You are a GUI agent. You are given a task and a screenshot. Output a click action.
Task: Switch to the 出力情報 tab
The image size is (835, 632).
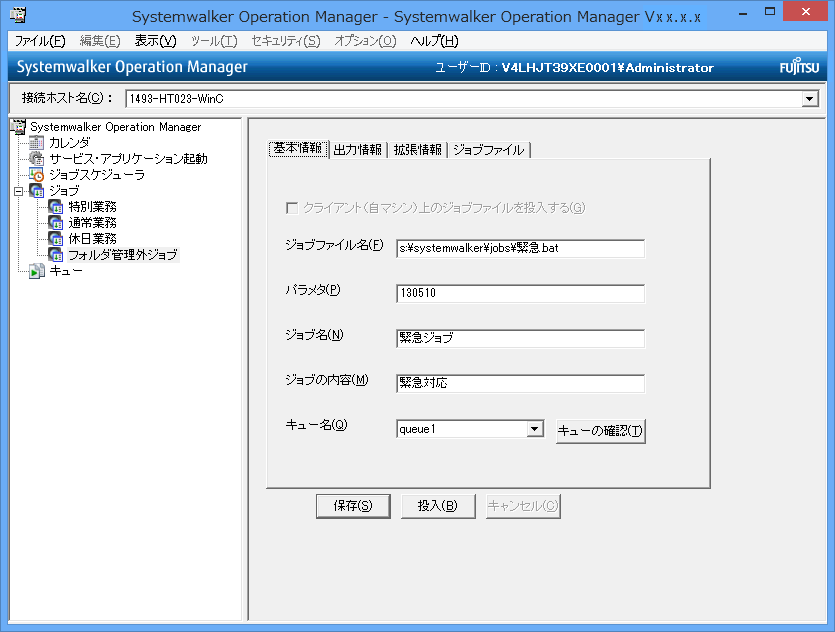tap(358, 150)
